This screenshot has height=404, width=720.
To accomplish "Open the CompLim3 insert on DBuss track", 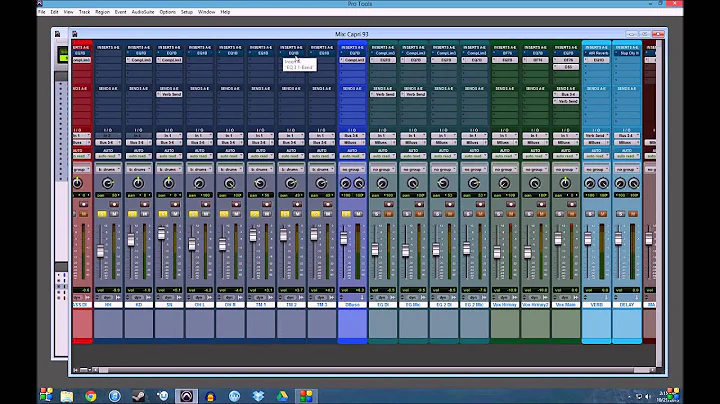I will click(352, 60).
